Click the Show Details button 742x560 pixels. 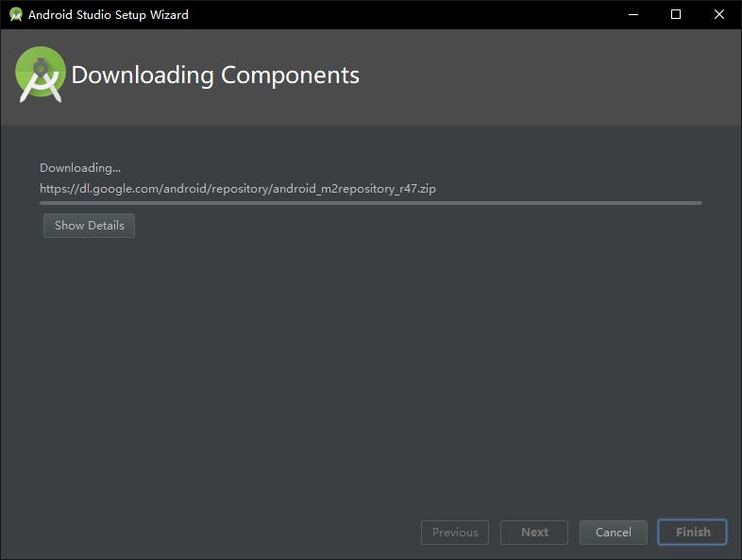(x=89, y=226)
